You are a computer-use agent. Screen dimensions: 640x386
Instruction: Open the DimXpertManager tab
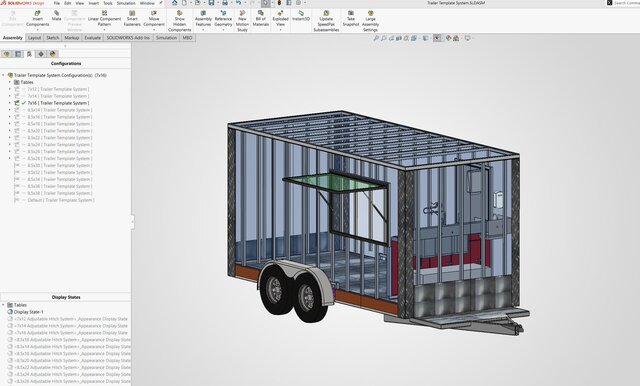41,54
